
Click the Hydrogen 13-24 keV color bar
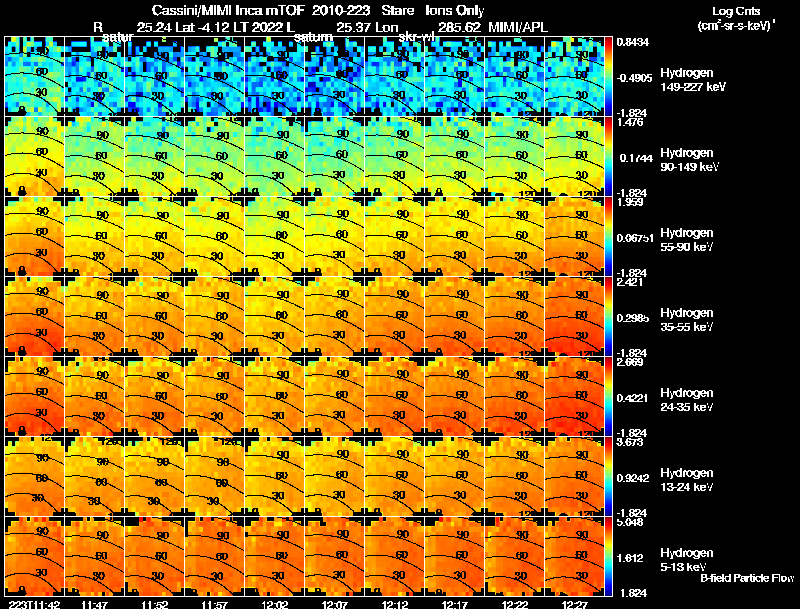click(x=609, y=477)
